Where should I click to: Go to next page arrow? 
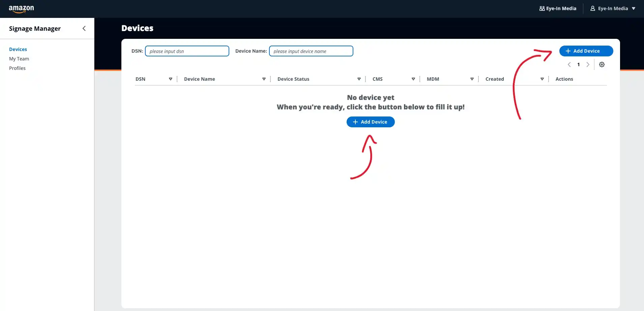588,64
